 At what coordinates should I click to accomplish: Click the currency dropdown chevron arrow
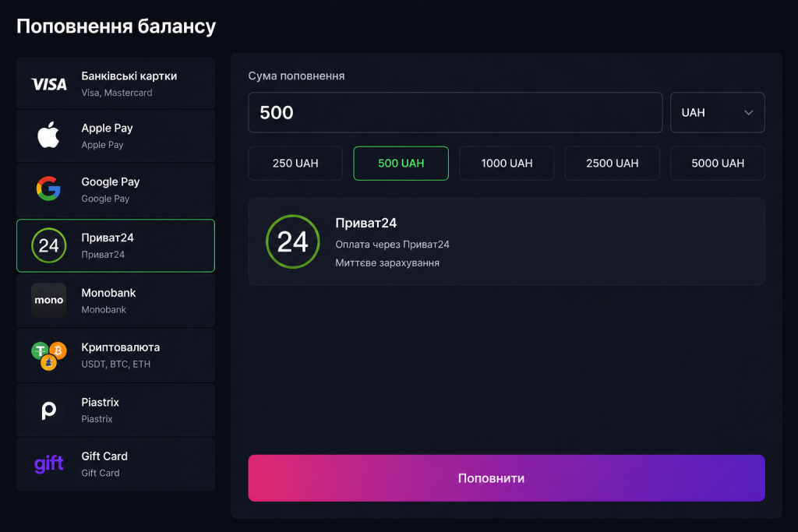pyautogui.click(x=749, y=112)
